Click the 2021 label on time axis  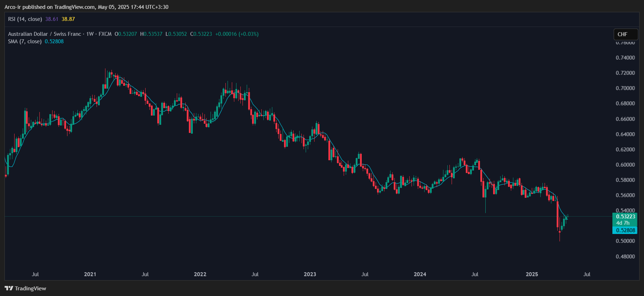(90, 274)
